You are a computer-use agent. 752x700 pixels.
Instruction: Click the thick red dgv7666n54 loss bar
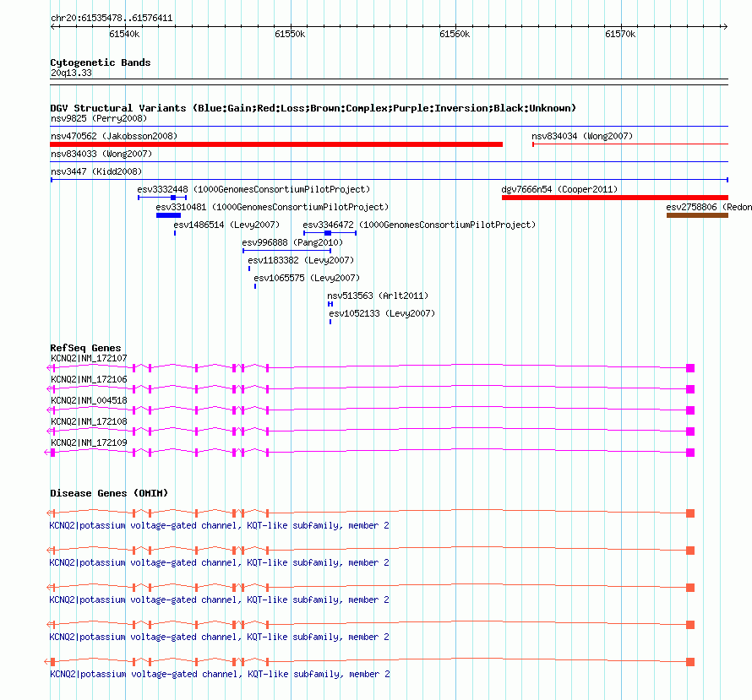[615, 198]
